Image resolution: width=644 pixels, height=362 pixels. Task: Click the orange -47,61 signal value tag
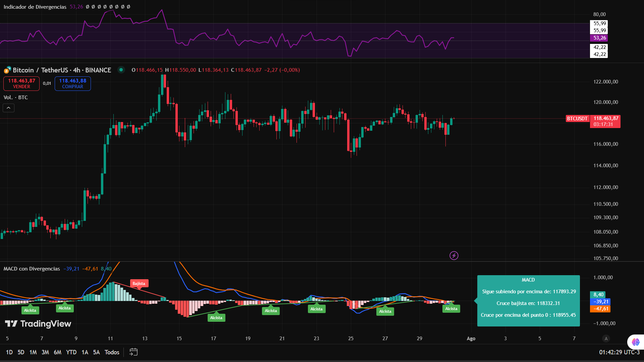click(600, 309)
